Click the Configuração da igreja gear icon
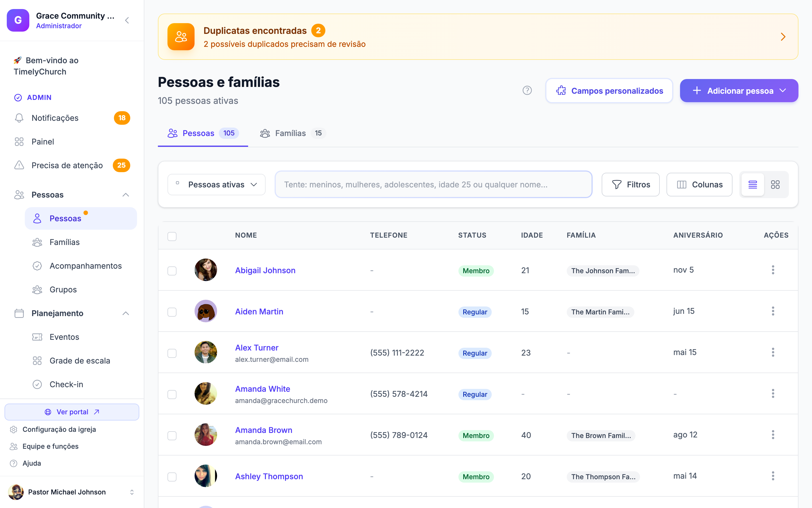This screenshot has width=812, height=508. pyautogui.click(x=14, y=429)
